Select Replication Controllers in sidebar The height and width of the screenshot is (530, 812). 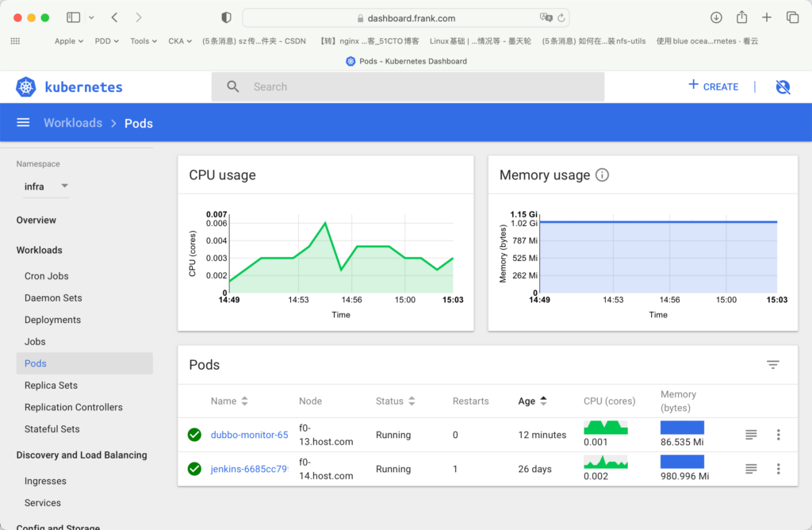74,407
